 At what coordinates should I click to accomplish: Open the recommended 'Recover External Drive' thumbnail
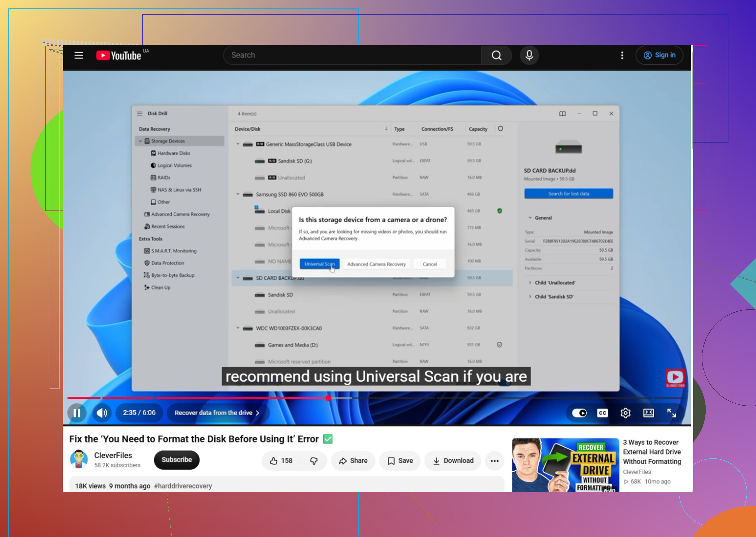[566, 465]
